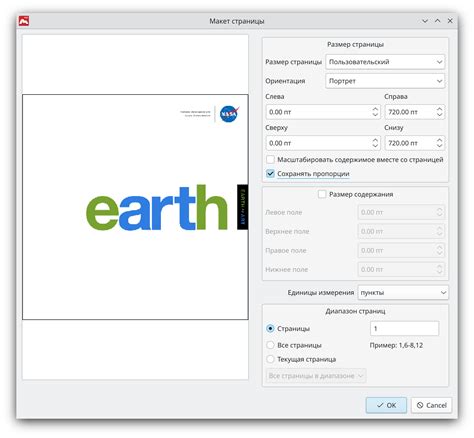Decrease the Справа value with down arrow
The width and height of the screenshot is (474, 438).
click(439, 115)
